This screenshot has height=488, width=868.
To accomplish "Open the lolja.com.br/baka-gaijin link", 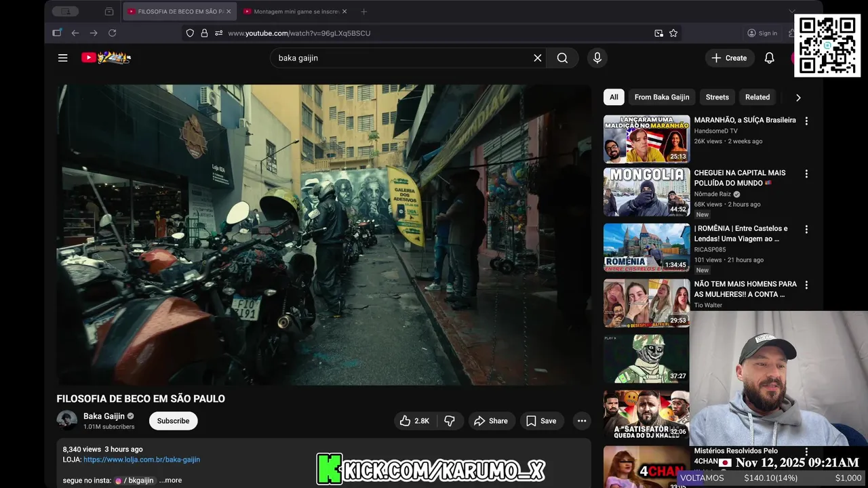I will (x=142, y=460).
